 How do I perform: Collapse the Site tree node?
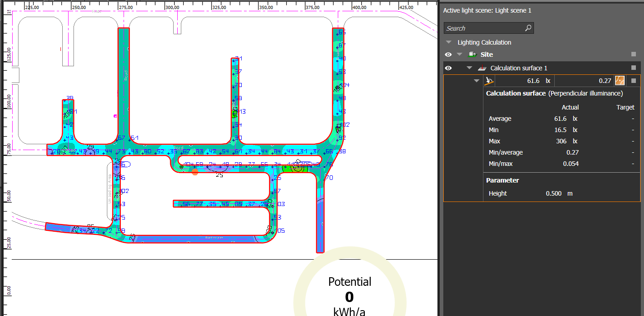pos(460,55)
